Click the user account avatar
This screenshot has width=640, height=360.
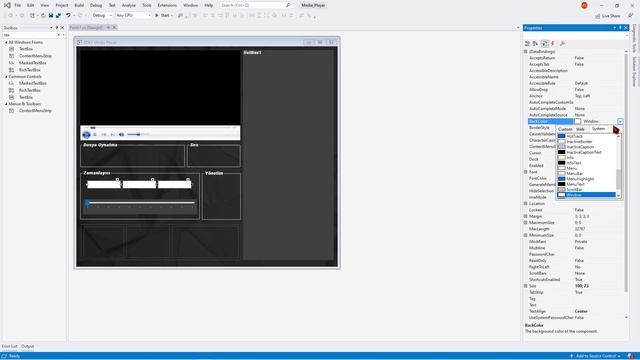tap(584, 5)
